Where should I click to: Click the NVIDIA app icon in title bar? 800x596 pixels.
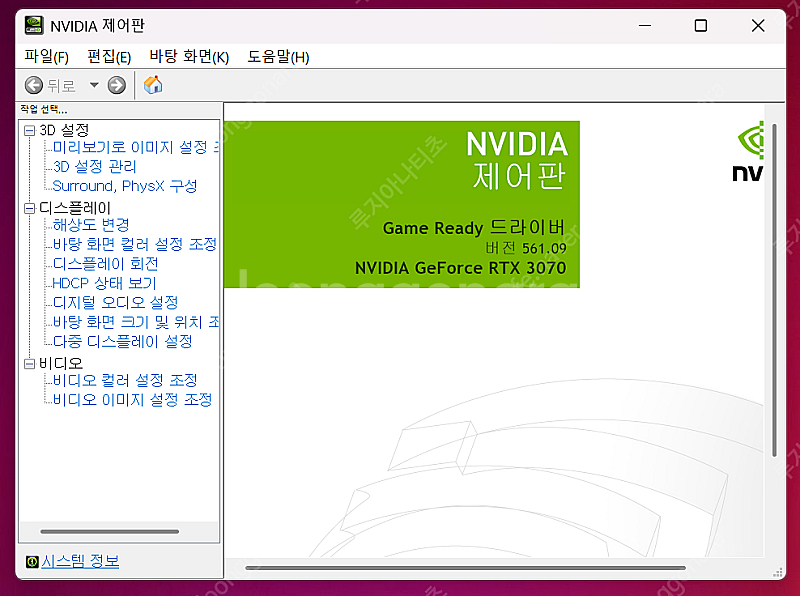(x=34, y=25)
